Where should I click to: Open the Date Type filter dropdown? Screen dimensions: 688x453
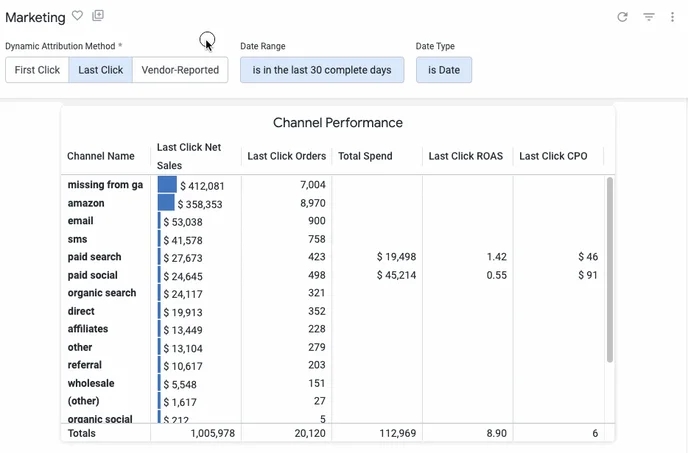tap(444, 70)
